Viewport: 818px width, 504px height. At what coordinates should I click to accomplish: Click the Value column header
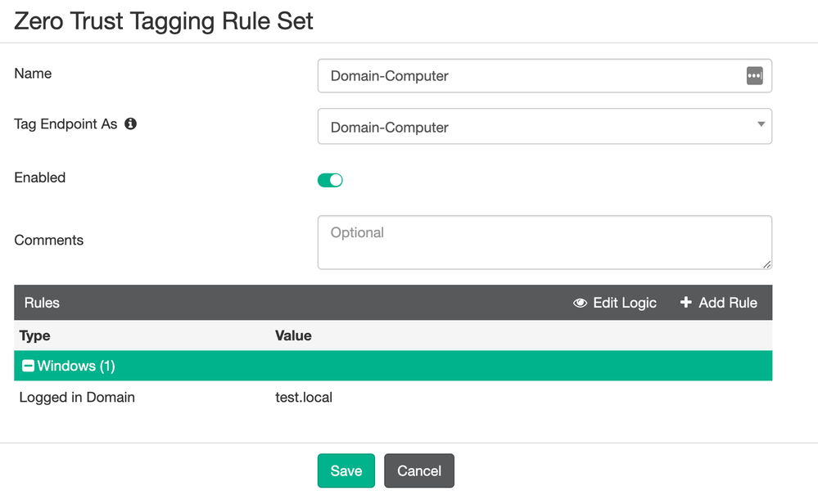click(293, 335)
